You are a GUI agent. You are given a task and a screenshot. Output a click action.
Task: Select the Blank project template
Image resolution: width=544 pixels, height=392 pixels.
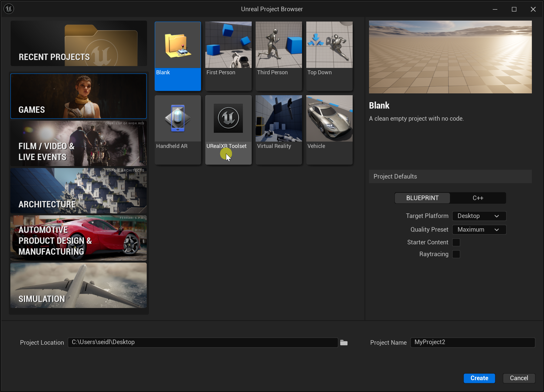coord(178,56)
